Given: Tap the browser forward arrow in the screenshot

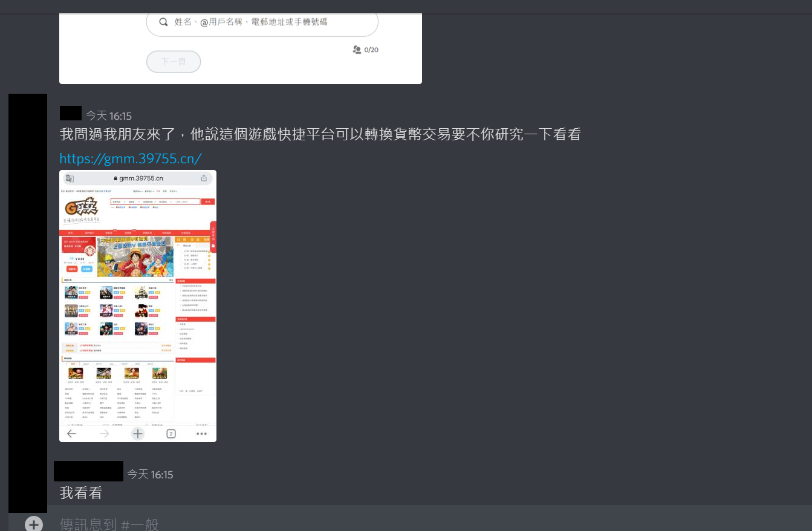Looking at the screenshot, I should click(x=105, y=434).
